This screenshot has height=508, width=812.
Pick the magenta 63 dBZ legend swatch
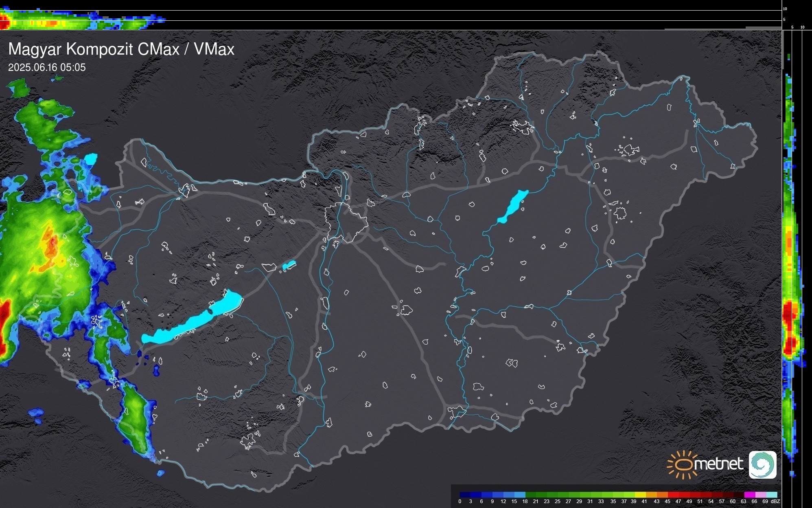point(750,495)
